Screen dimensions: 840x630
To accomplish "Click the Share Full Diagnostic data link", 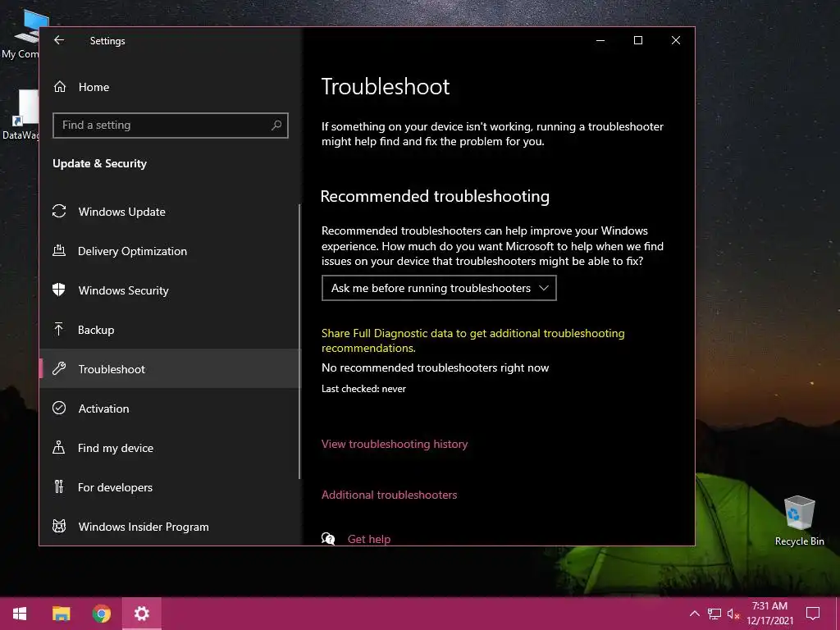I will click(472, 340).
